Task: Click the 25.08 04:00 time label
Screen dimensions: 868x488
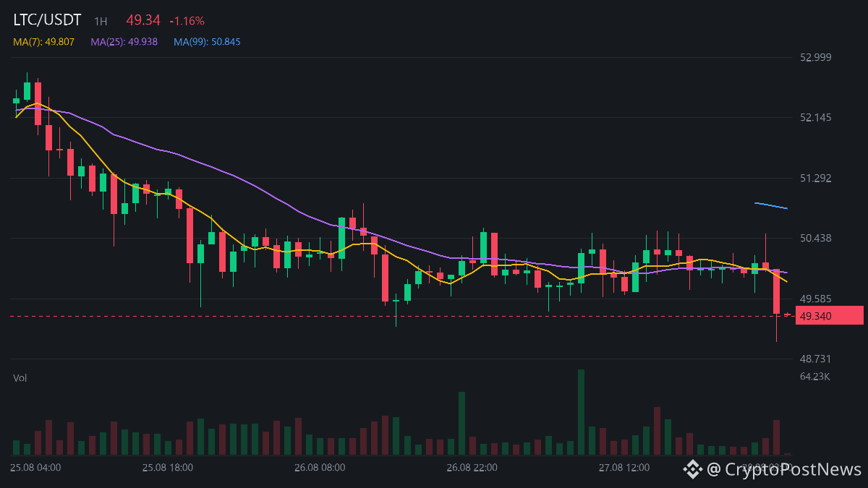Action: click(x=36, y=468)
